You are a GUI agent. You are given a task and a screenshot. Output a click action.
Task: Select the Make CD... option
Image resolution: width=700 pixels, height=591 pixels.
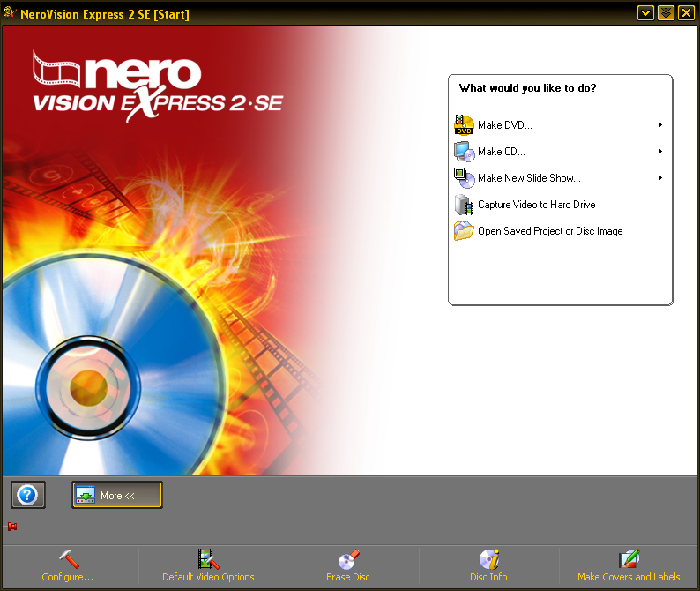pos(502,152)
